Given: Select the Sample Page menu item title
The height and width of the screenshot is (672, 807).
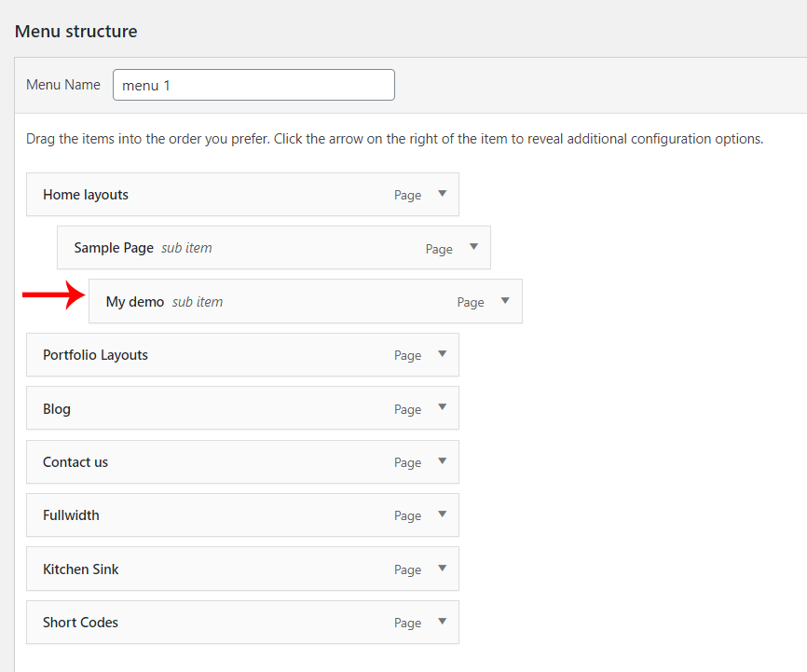Looking at the screenshot, I should [x=114, y=248].
